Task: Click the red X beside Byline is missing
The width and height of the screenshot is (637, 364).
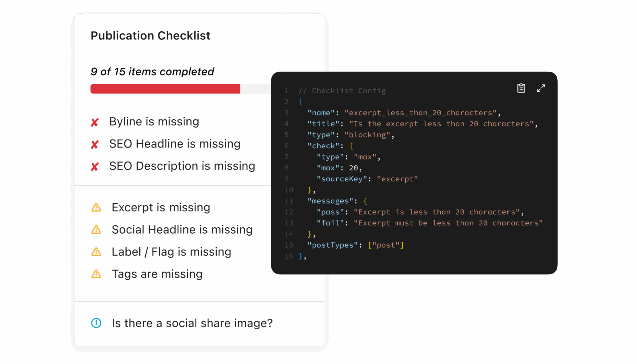Action: click(x=95, y=122)
